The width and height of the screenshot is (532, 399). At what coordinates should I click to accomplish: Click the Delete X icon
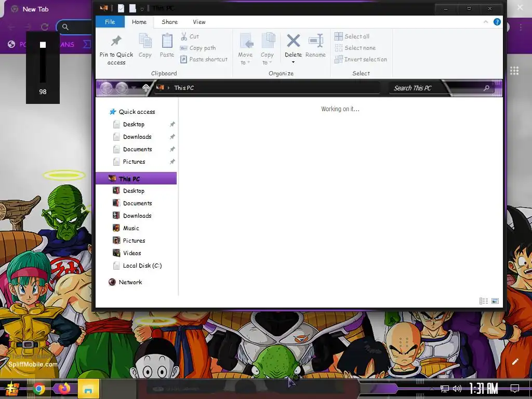[x=293, y=41]
